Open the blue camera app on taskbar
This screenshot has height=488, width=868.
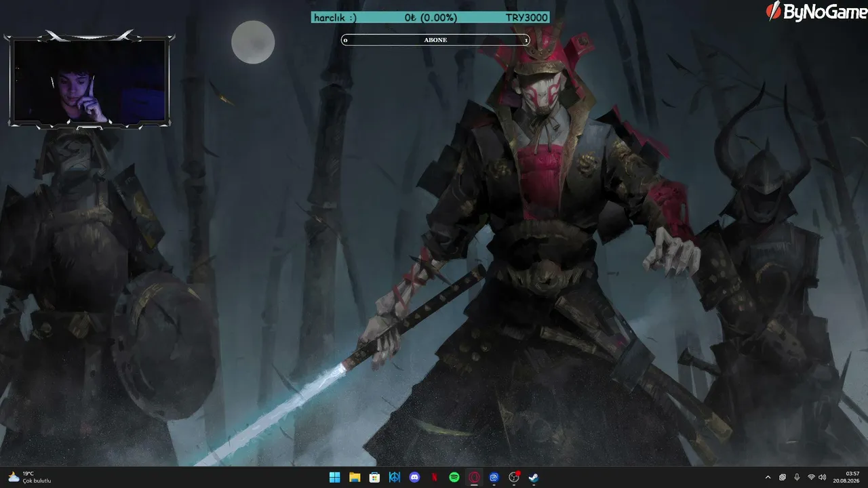(494, 477)
